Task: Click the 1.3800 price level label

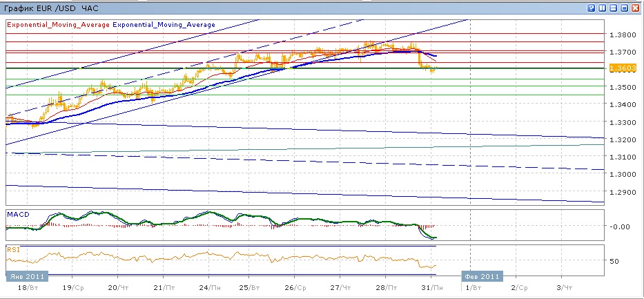Action: pyautogui.click(x=623, y=35)
